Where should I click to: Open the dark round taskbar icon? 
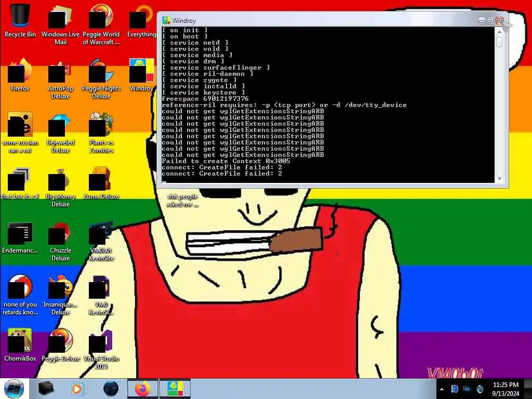coord(111,389)
